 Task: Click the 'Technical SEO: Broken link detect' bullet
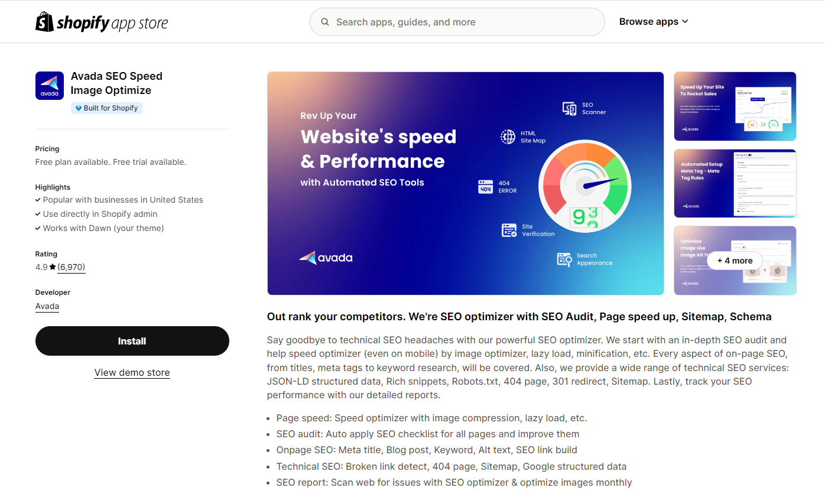click(x=452, y=466)
